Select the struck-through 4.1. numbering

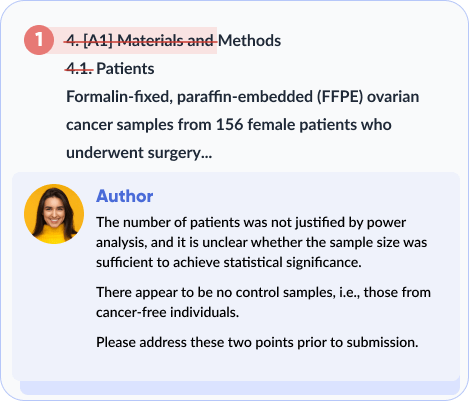pos(79,69)
